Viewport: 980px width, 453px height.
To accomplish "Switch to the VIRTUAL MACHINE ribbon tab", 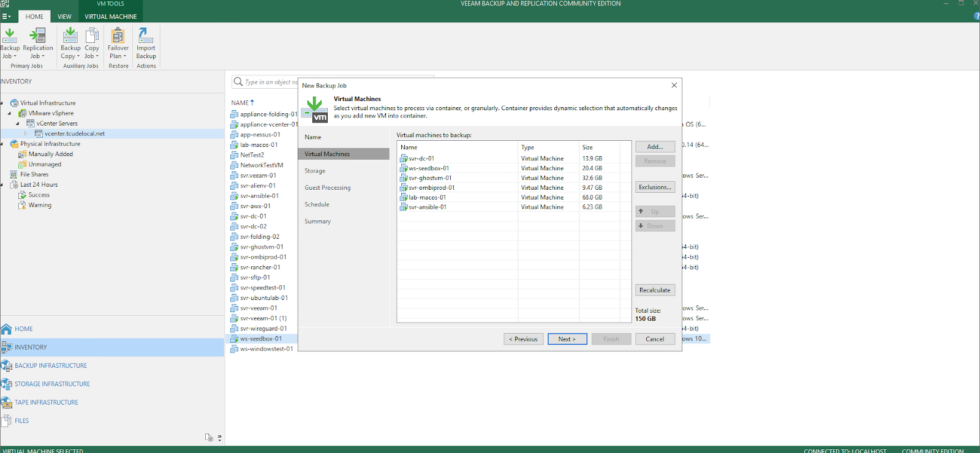I will 111,17.
